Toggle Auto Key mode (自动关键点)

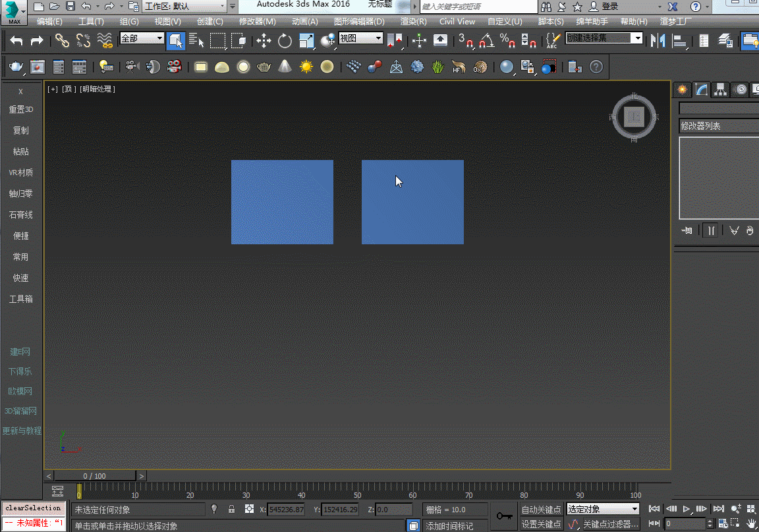pos(541,509)
